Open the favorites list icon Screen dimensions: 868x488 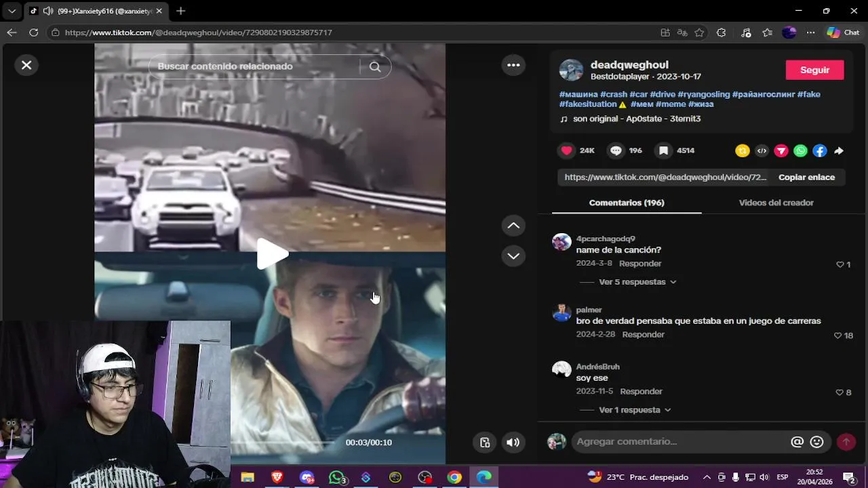(x=767, y=33)
